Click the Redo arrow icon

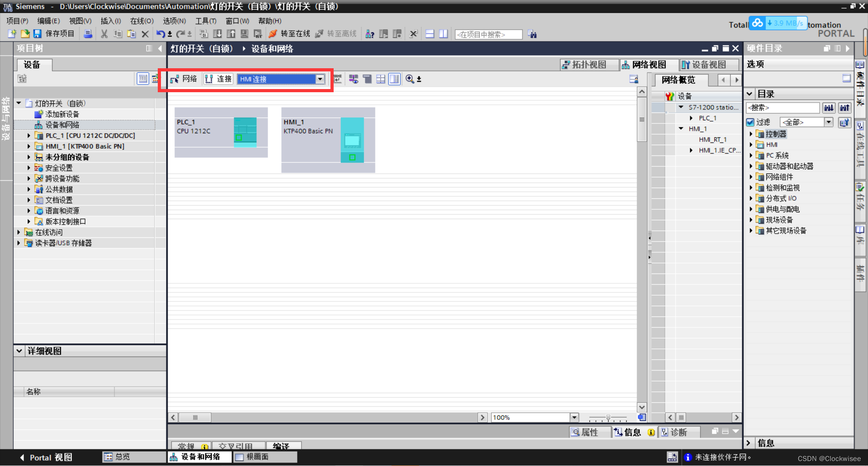coord(181,34)
